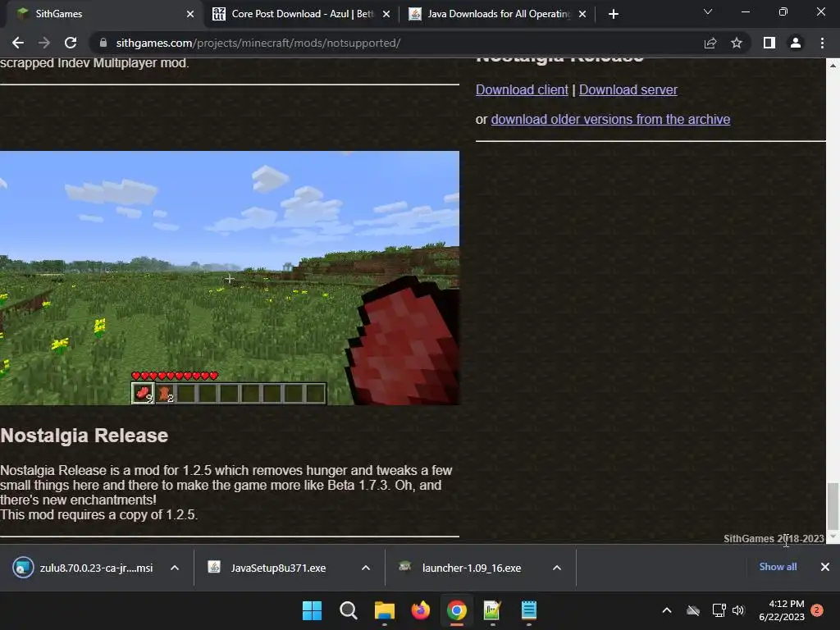Show hidden system tray icons
The width and height of the screenshot is (840, 630).
pyautogui.click(x=667, y=610)
